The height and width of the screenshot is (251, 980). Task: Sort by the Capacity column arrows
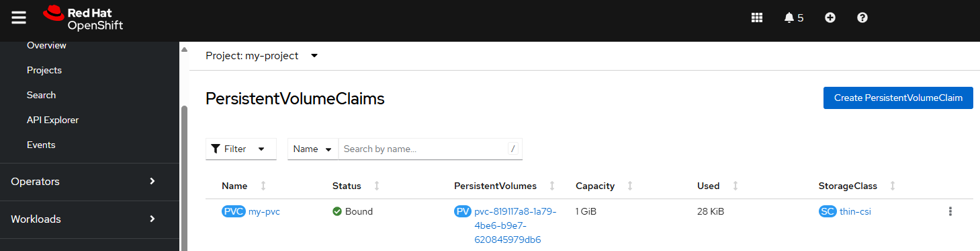[x=630, y=186]
